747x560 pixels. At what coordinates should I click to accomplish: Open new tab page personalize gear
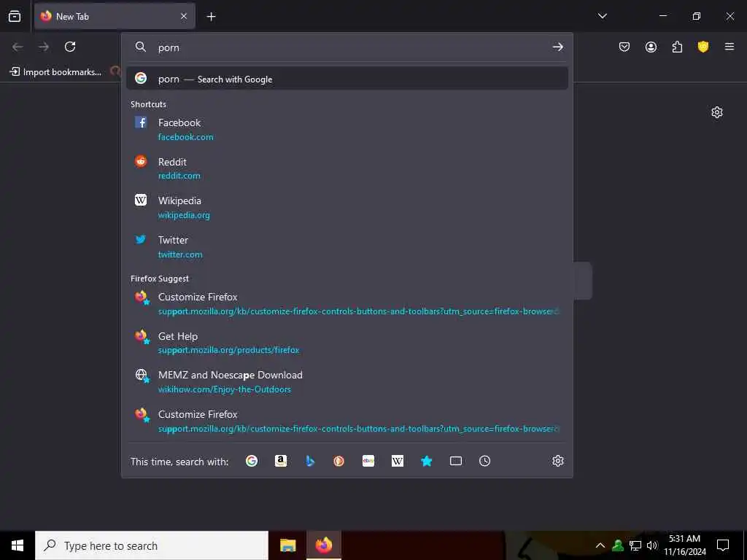(x=717, y=112)
